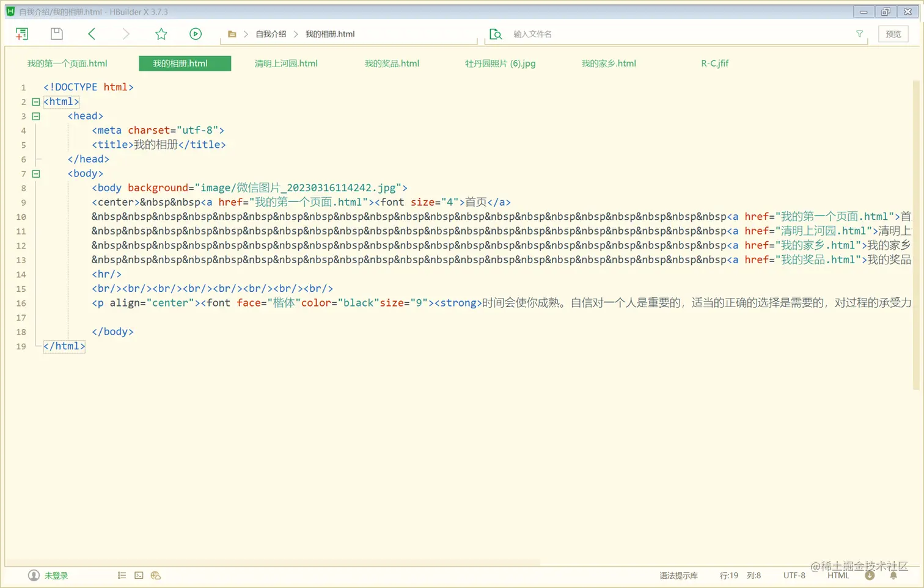Click 未登录 to log in
The width and height of the screenshot is (924, 588).
coord(56,576)
